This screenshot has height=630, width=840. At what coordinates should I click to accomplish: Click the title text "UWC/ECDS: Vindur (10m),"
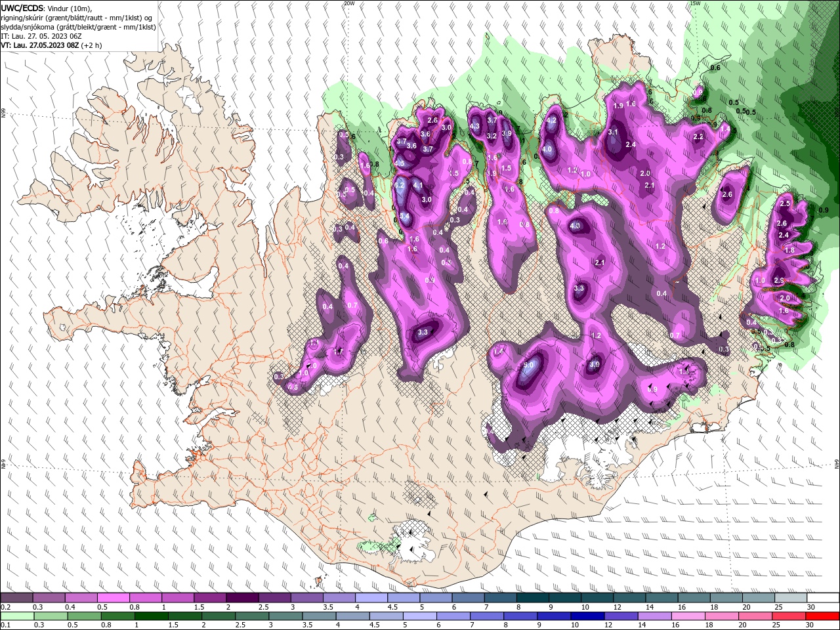(46, 7)
